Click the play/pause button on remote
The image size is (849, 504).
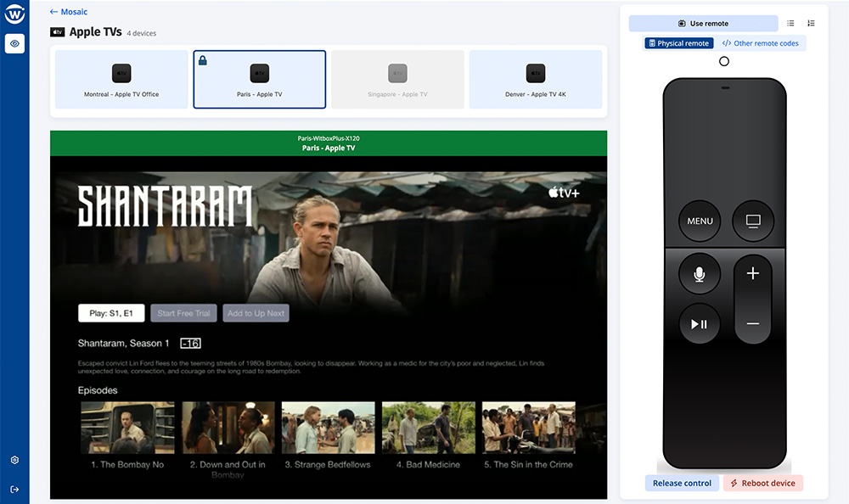click(x=700, y=324)
